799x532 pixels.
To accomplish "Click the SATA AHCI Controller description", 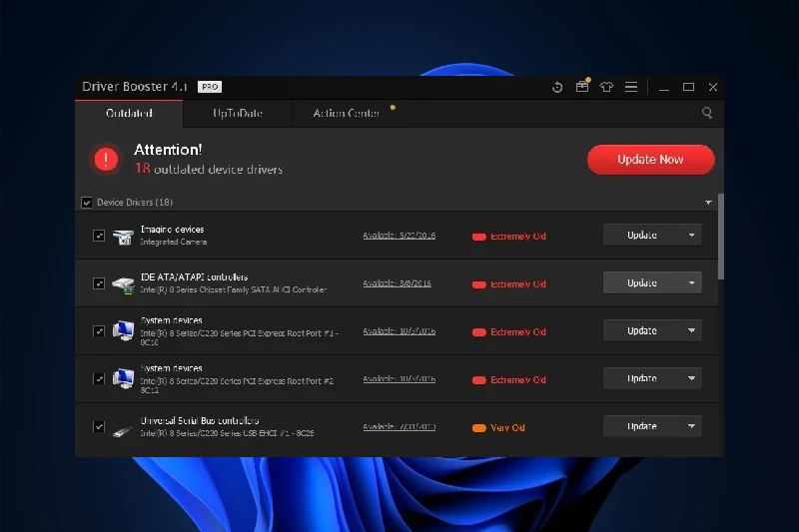I will click(x=234, y=289).
